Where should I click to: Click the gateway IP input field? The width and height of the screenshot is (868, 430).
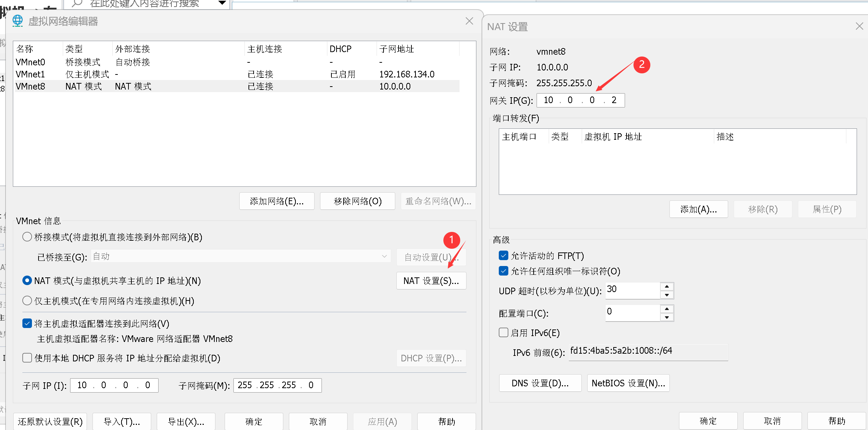[x=580, y=101]
